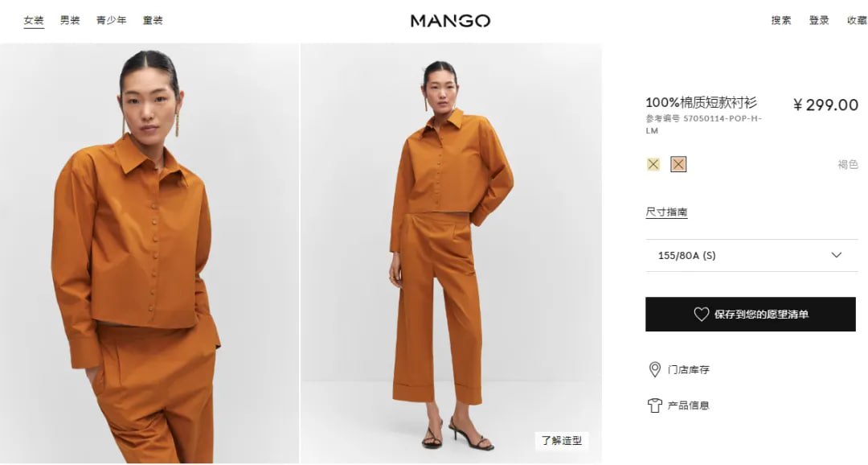Click the 搜索 search link
868x465 pixels.
point(781,20)
